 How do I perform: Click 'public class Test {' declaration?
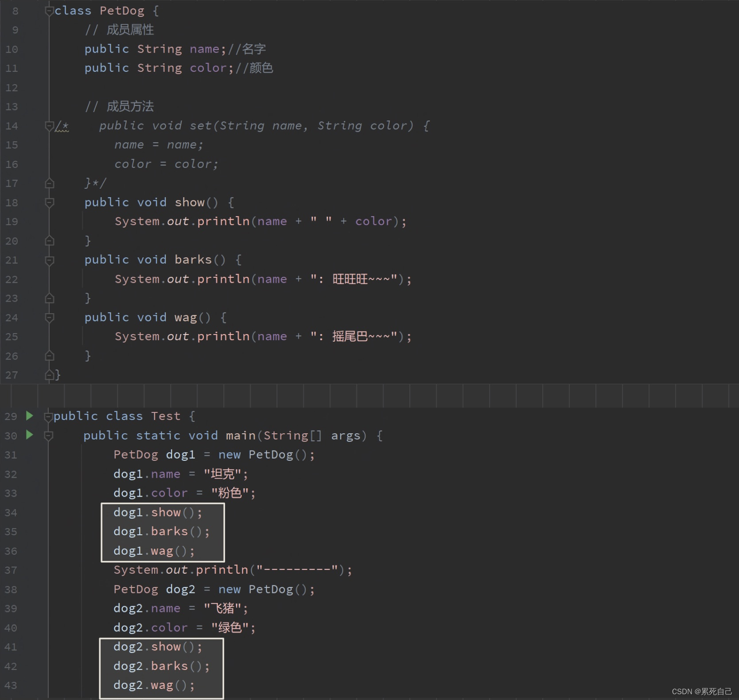(x=124, y=416)
